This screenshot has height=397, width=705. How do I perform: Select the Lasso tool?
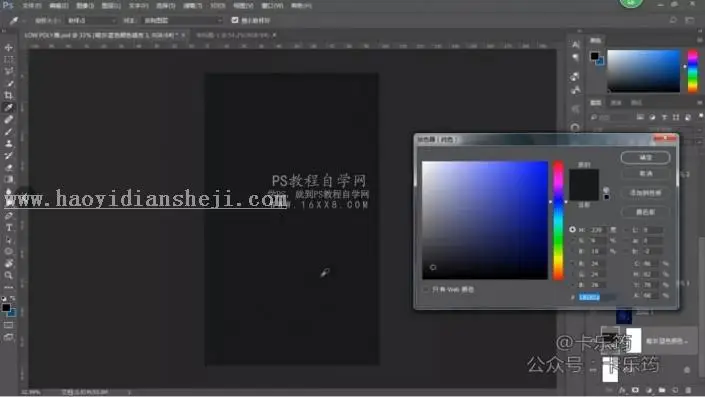(x=9, y=71)
